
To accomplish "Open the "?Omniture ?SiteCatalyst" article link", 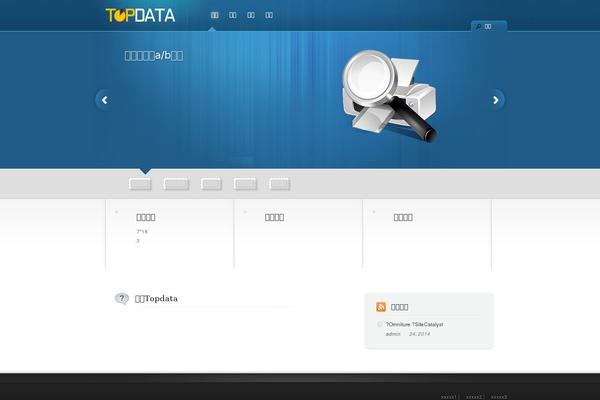I will pyautogui.click(x=414, y=324).
